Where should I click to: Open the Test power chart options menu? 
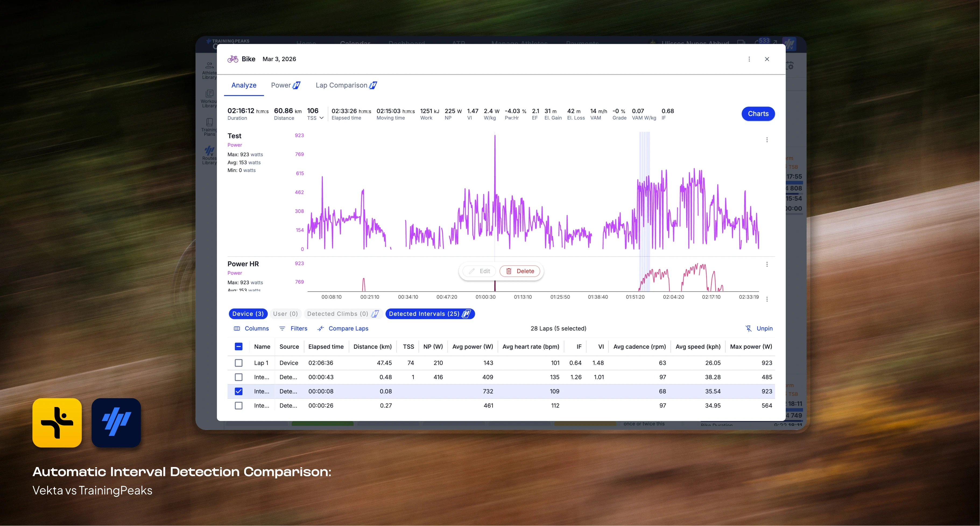point(767,140)
